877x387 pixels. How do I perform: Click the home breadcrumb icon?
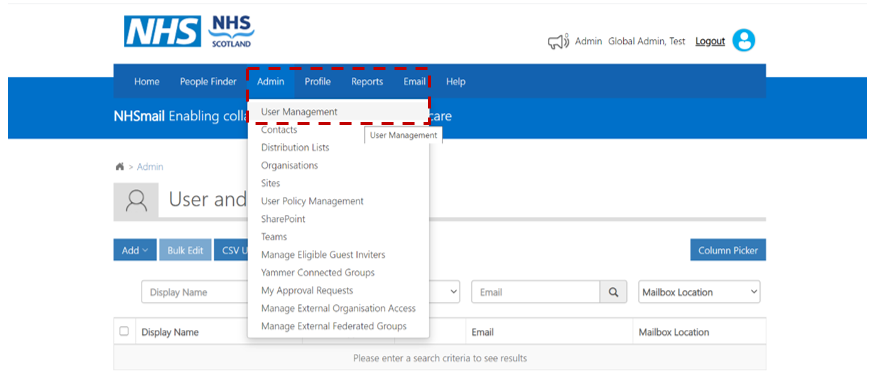[x=120, y=167]
